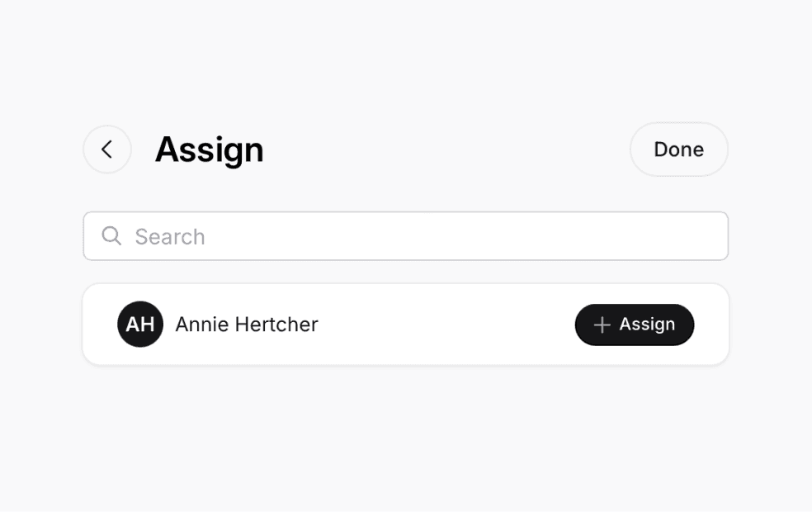Select the left-pointing arrow in the round button
The image size is (812, 512).
[107, 149]
